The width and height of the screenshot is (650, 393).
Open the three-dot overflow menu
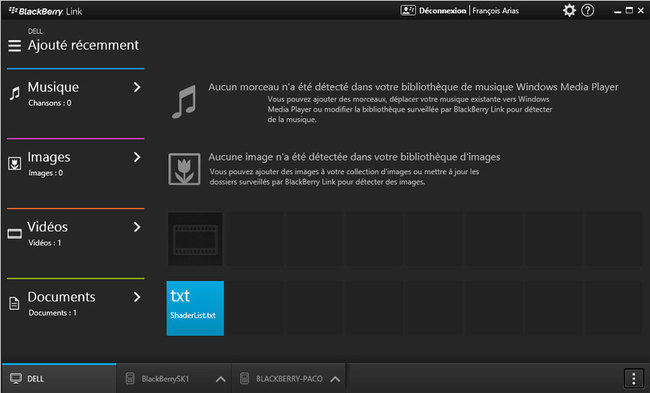tap(633, 378)
